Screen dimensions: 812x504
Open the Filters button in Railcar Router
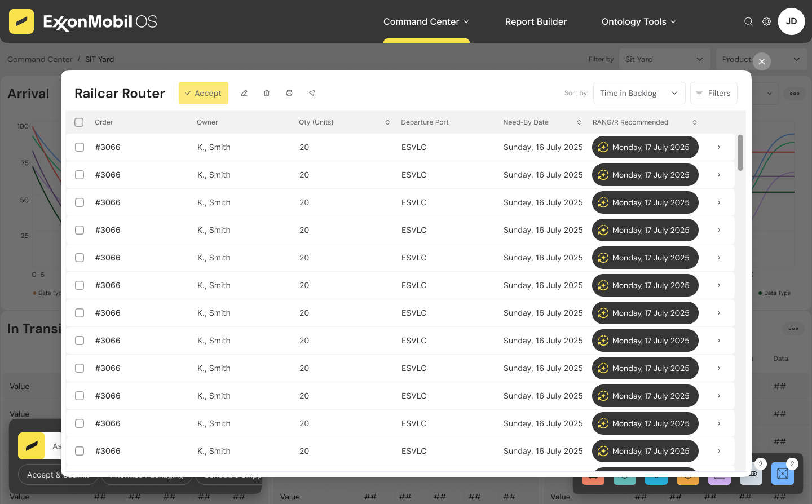pyautogui.click(x=714, y=93)
